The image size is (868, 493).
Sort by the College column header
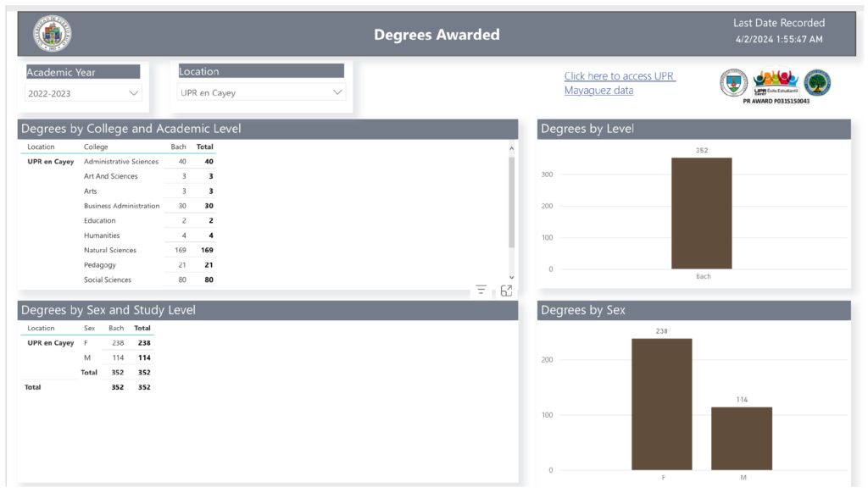coord(96,147)
